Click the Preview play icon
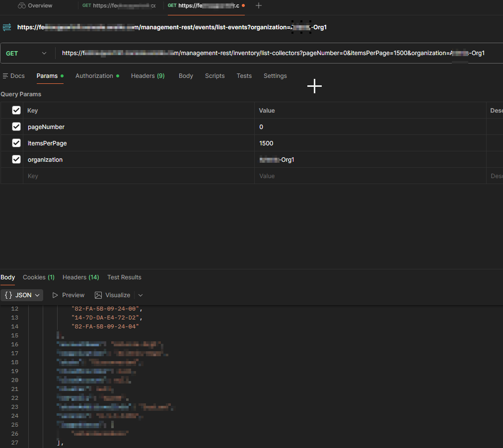Viewport: 503px width, 448px height. click(55, 295)
